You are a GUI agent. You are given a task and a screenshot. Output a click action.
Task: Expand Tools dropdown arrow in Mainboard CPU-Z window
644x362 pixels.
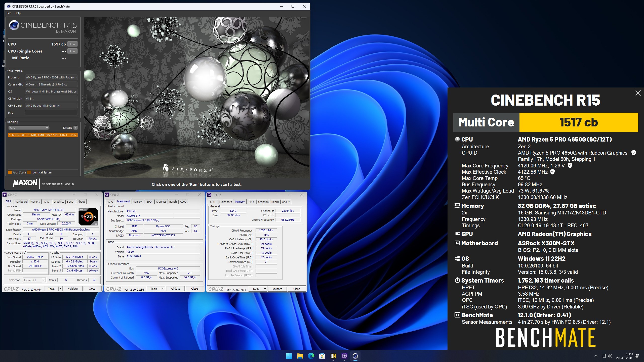(x=163, y=289)
